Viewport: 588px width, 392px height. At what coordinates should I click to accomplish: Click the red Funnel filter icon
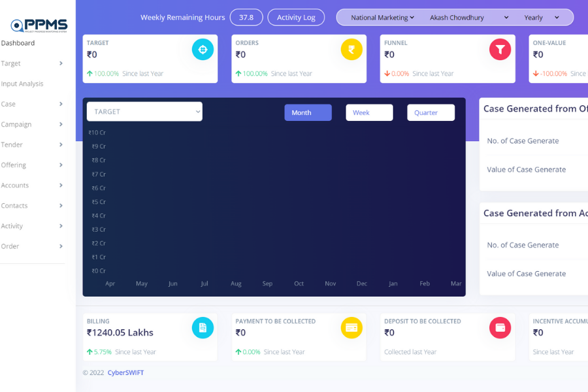[x=500, y=50]
